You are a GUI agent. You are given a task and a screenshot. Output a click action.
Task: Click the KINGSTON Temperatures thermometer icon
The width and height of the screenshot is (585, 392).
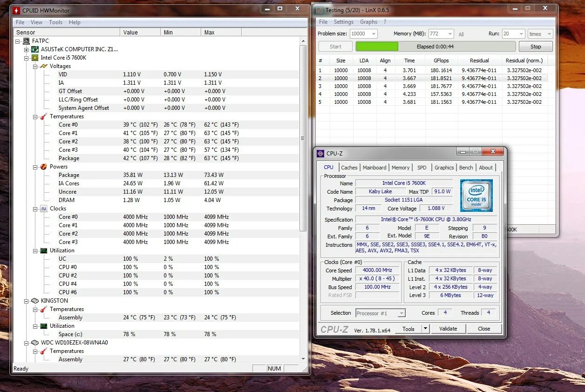pos(44,309)
